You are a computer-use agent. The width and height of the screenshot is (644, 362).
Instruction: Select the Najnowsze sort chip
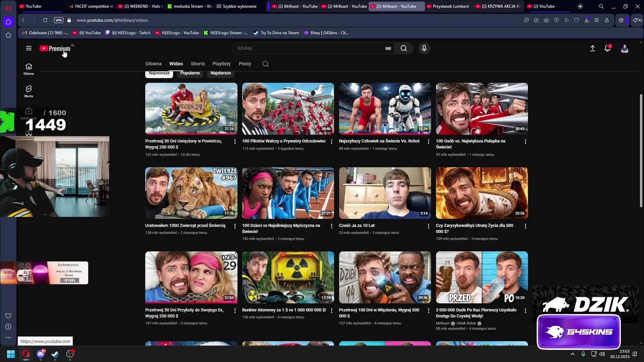click(159, 73)
